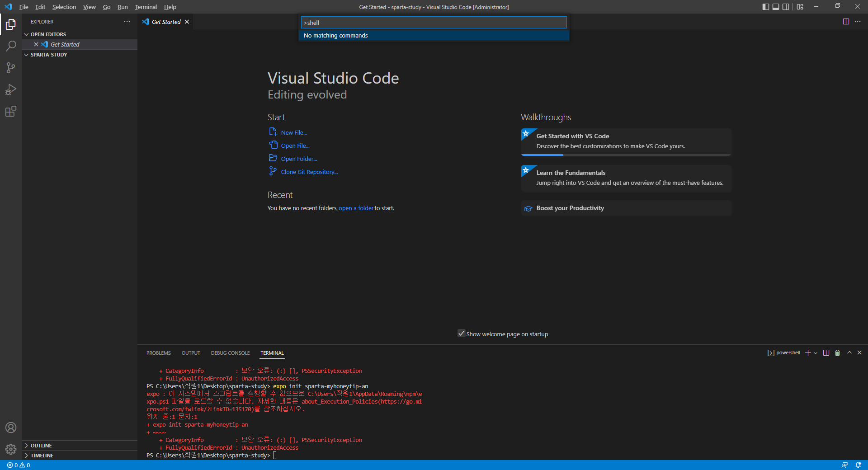Open the Accounts menu icon
Screen dimensions: 868x470
click(11, 428)
